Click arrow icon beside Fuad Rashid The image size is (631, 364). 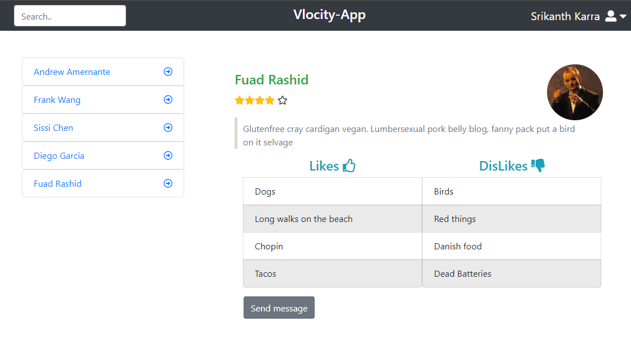(168, 183)
